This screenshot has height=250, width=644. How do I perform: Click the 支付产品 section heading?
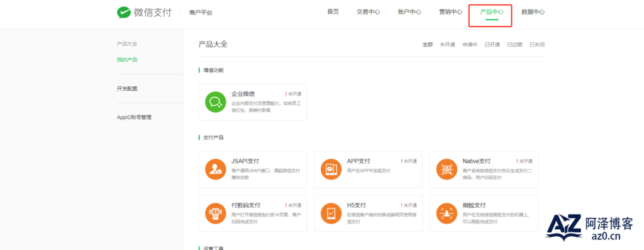214,137
